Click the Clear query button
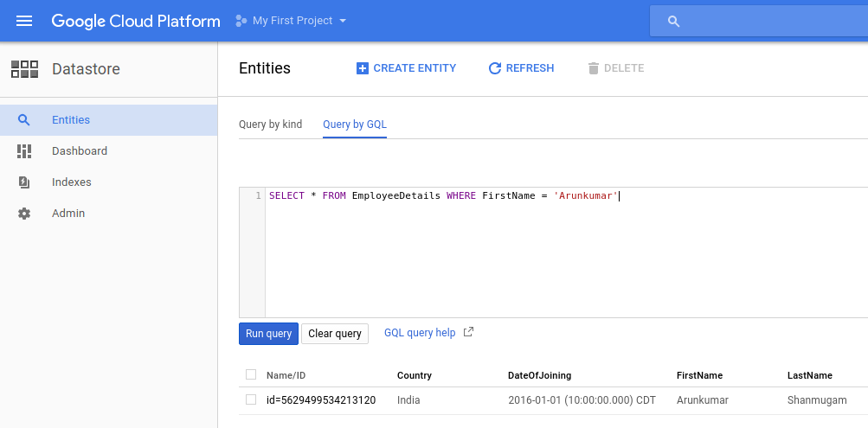The image size is (868, 428). tap(335, 334)
